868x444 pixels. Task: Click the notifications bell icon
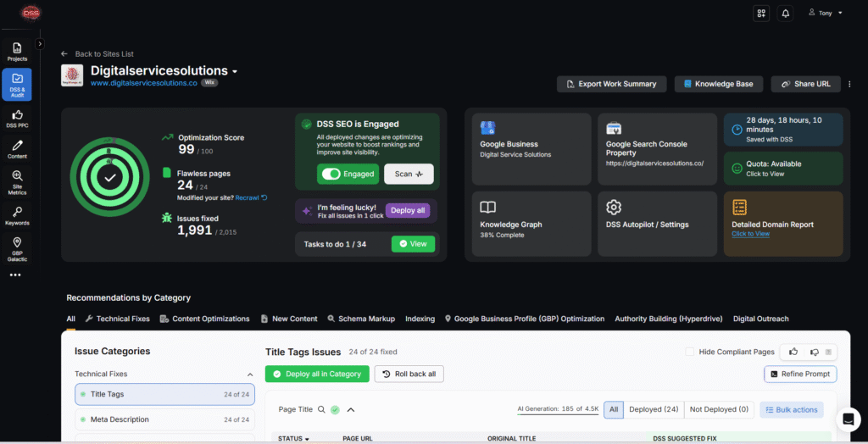[x=785, y=14]
